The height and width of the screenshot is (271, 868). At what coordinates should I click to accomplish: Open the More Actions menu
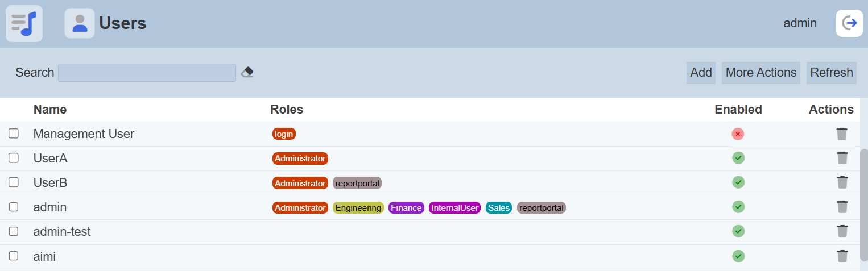click(x=760, y=73)
